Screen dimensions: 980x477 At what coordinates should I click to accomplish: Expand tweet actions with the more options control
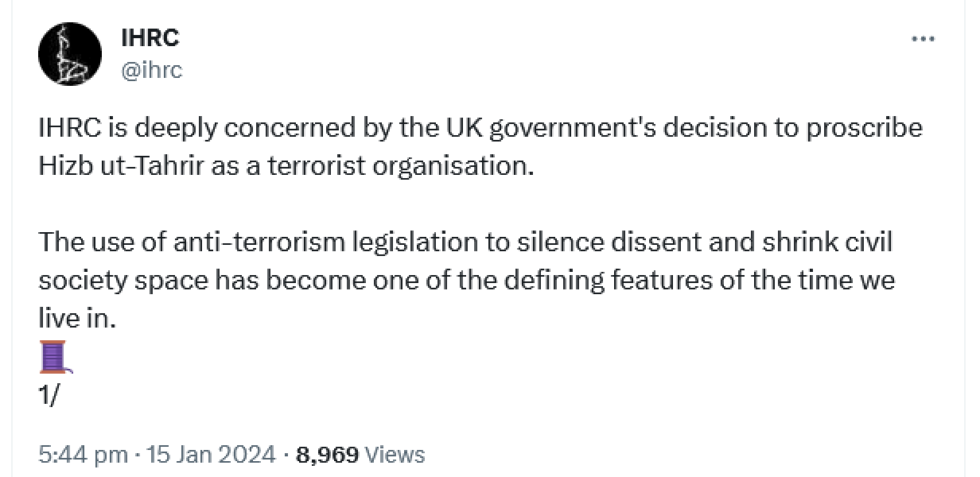(x=922, y=37)
